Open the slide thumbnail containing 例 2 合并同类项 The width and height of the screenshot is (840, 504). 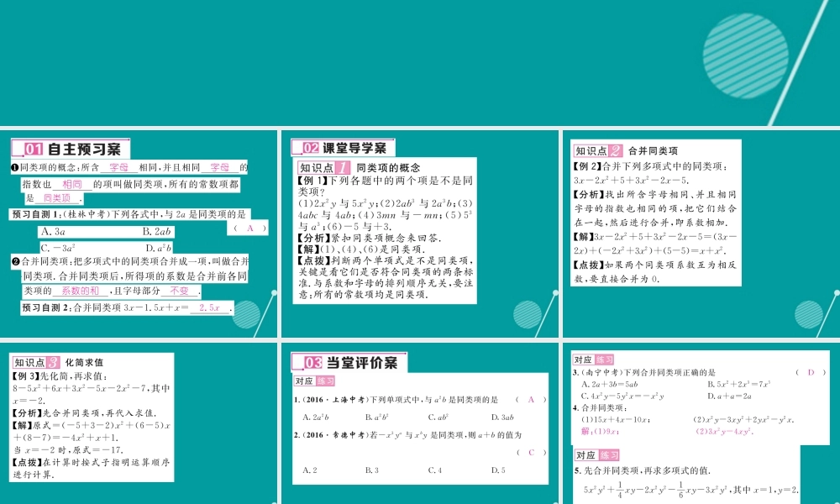click(701, 234)
